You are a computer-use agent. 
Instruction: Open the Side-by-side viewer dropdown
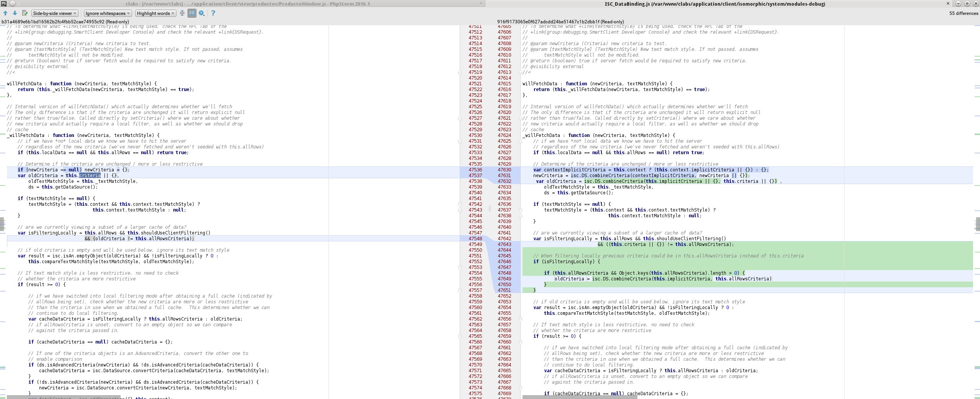point(55,13)
